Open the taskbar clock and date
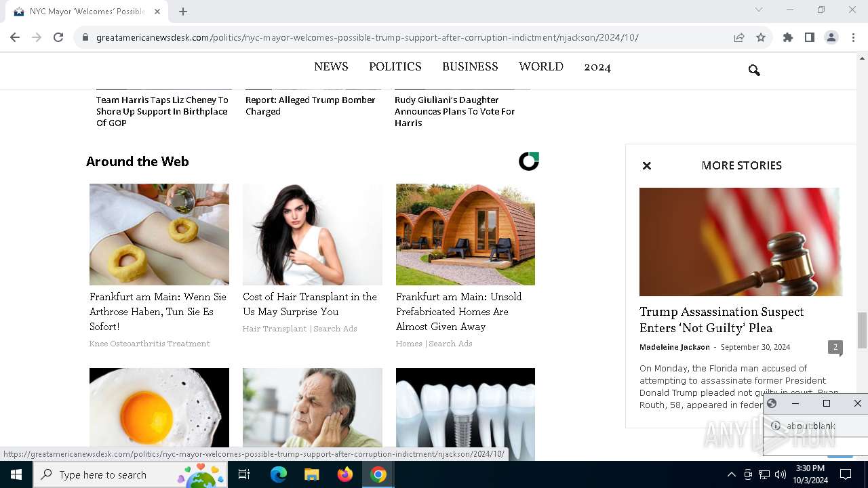Viewport: 868px width, 488px height. pyautogui.click(x=810, y=474)
